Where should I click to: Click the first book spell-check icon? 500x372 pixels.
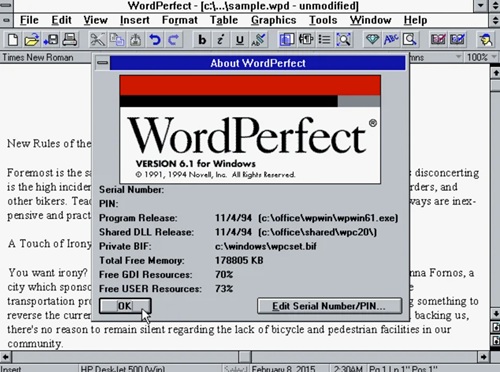pyautogui.click(x=438, y=40)
